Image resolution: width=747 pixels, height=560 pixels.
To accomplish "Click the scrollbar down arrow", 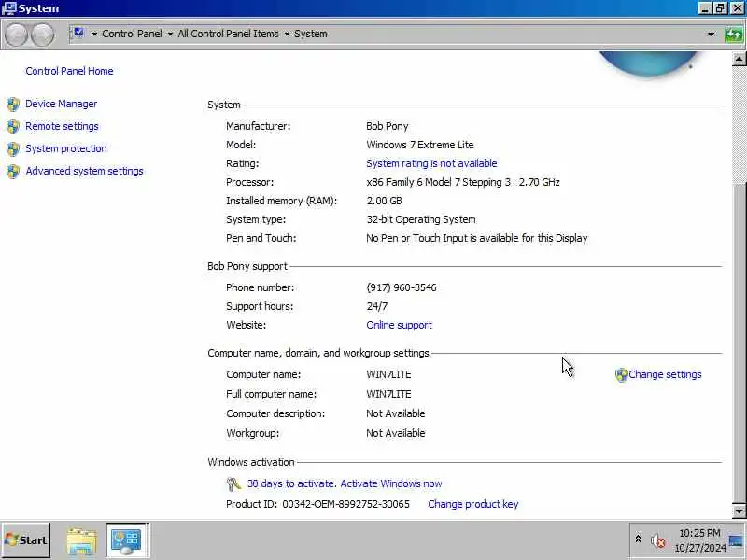I will [x=739, y=511].
